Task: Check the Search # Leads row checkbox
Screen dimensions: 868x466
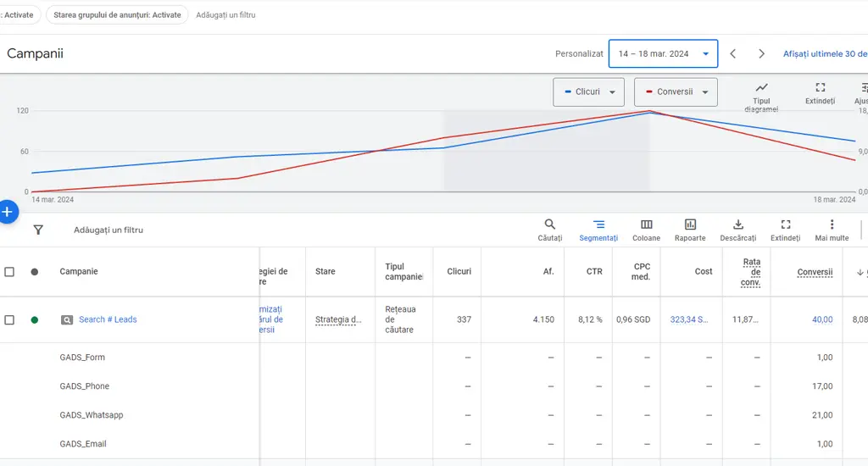Action: coord(9,320)
